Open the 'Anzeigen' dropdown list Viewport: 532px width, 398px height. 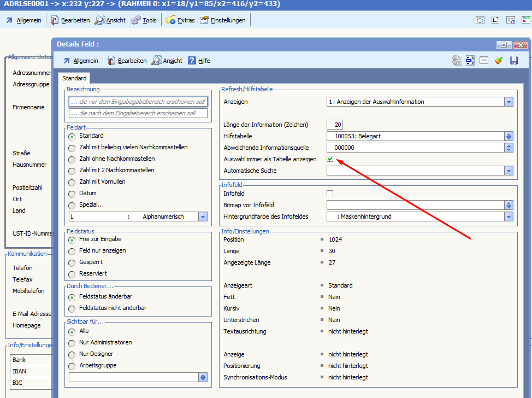click(x=509, y=102)
